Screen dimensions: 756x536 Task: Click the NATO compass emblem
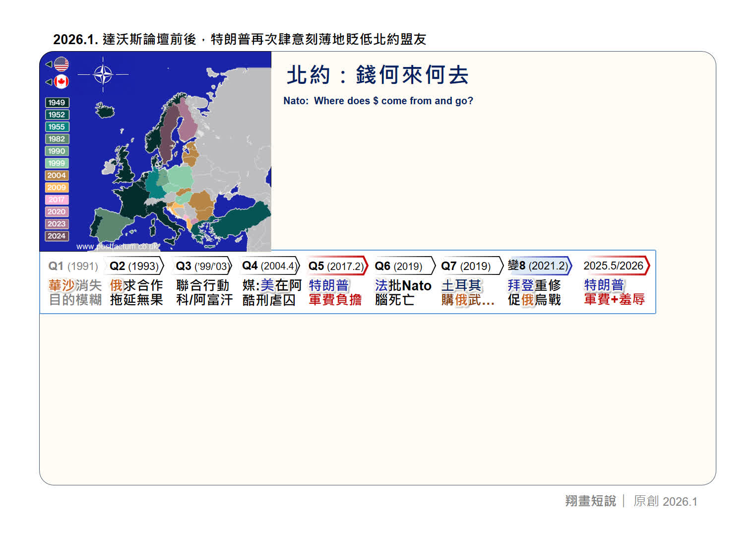click(x=103, y=75)
